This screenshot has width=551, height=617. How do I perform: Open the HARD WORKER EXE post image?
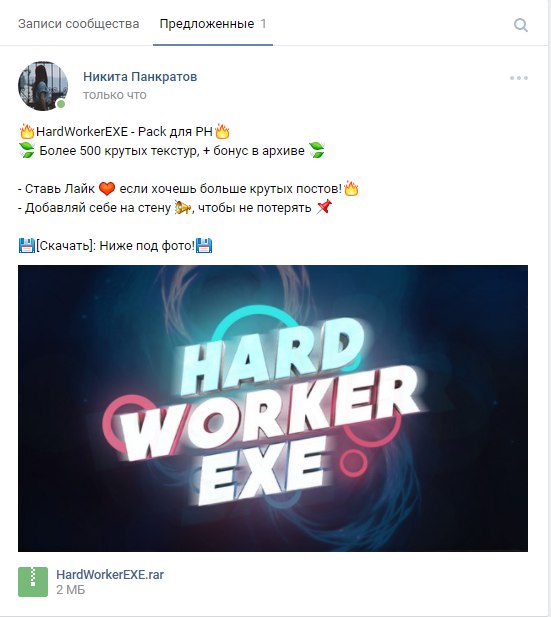[x=273, y=408]
